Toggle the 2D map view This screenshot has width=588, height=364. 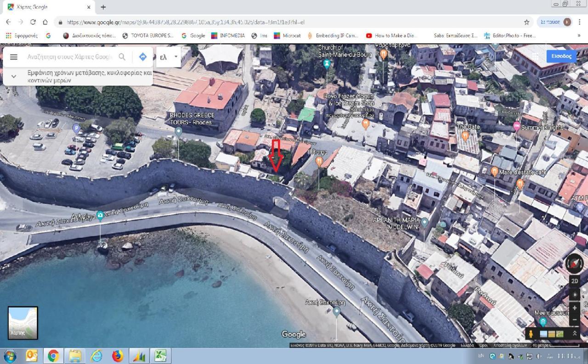[x=575, y=281]
